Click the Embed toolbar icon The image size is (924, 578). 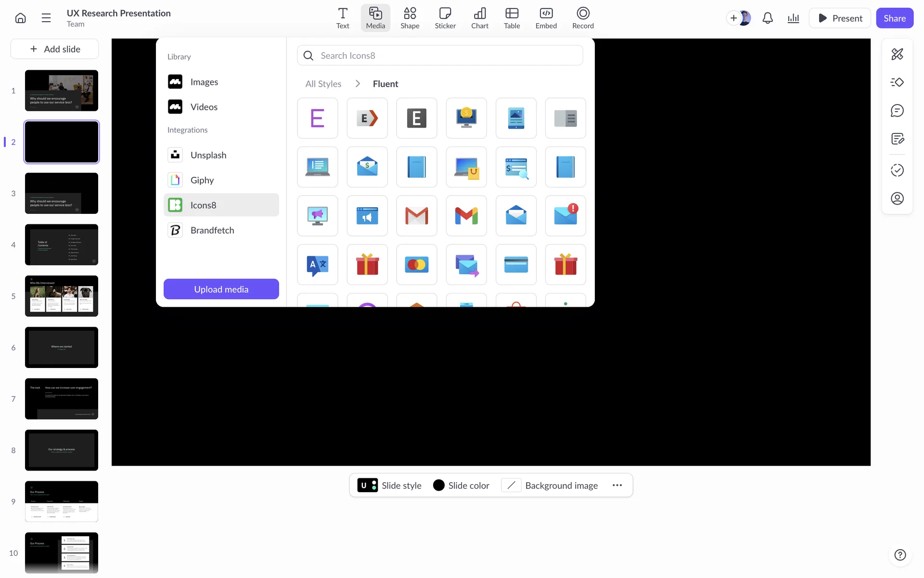pos(546,18)
